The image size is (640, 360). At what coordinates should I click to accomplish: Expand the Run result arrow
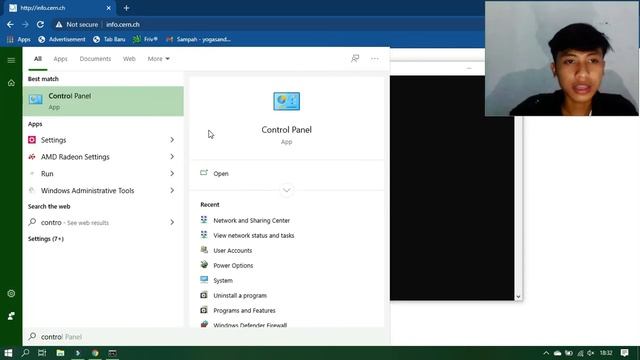point(172,173)
